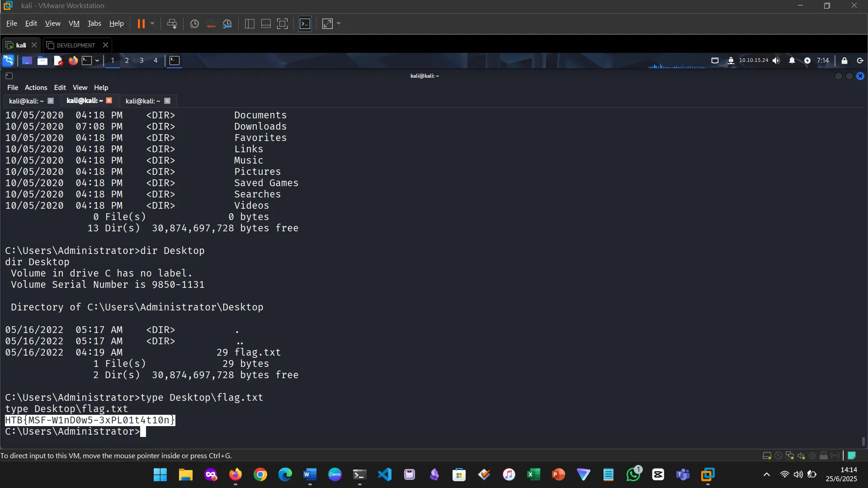Open the Kali applications menu
Screen dimensions: 868x488
tap(8, 61)
